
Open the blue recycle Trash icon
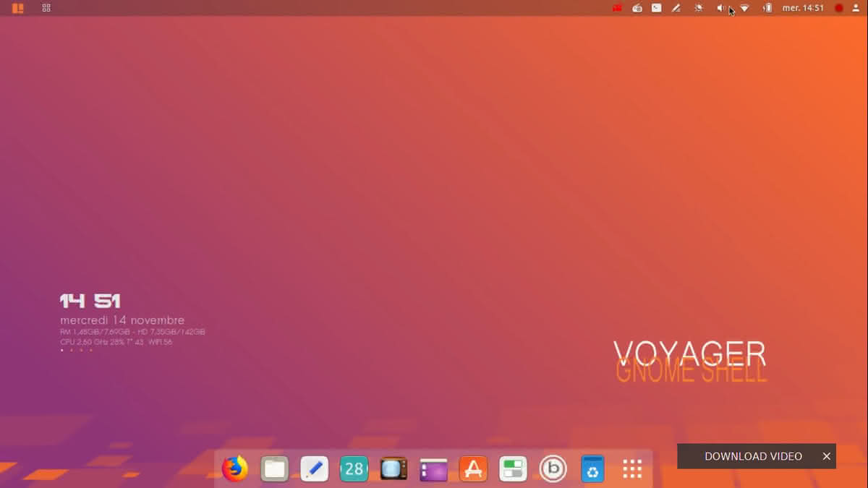[x=593, y=469]
